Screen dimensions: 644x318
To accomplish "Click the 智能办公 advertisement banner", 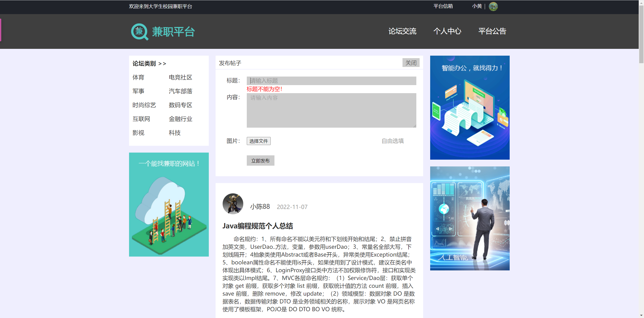I will pos(469,108).
